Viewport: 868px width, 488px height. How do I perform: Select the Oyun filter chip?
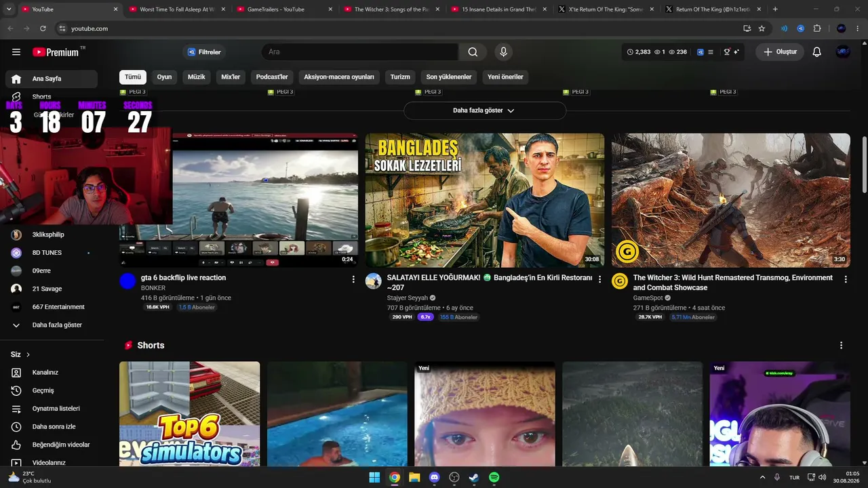pyautogui.click(x=164, y=77)
